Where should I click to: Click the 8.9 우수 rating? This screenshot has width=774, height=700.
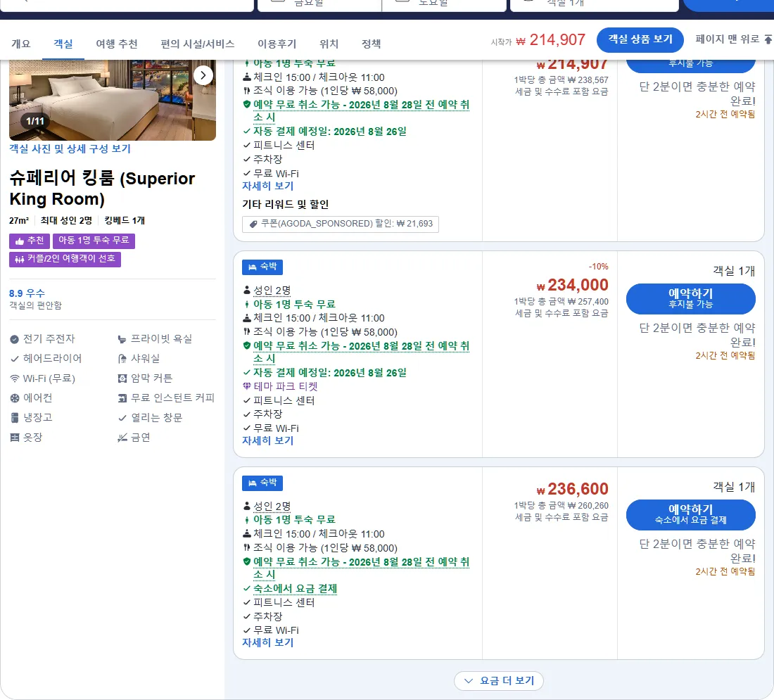[x=27, y=293]
